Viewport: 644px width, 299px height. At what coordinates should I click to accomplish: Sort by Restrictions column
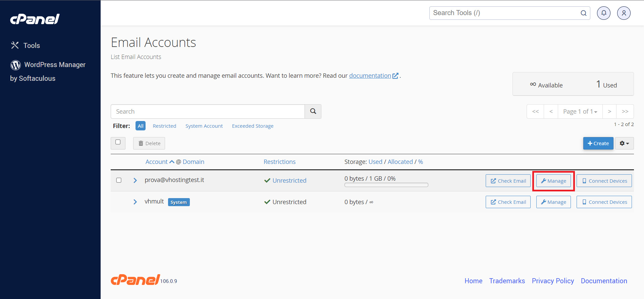tap(280, 162)
